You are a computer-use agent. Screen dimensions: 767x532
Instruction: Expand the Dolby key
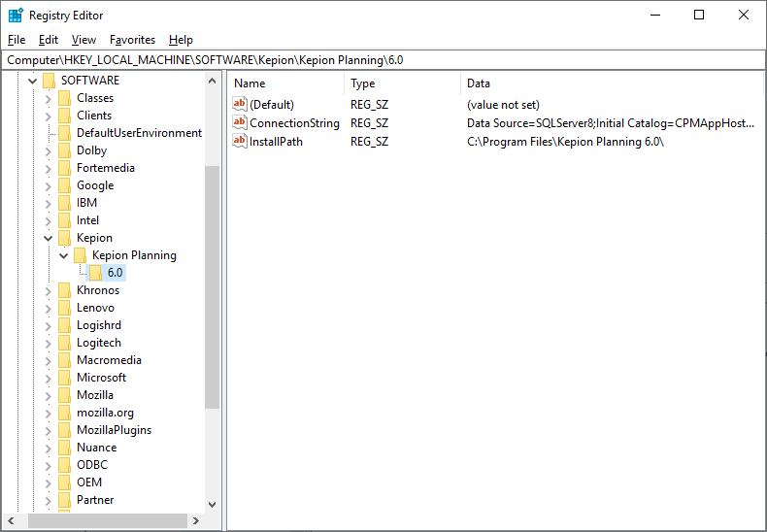point(48,150)
